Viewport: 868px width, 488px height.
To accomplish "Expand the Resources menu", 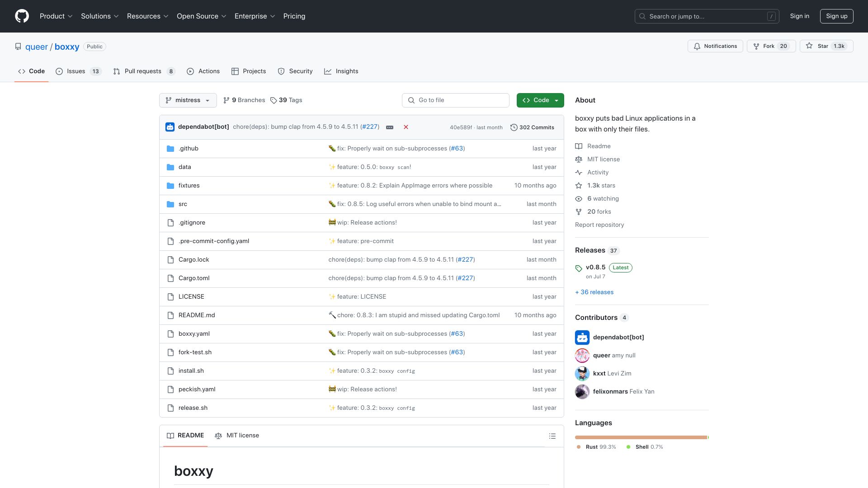I will pos(148,16).
